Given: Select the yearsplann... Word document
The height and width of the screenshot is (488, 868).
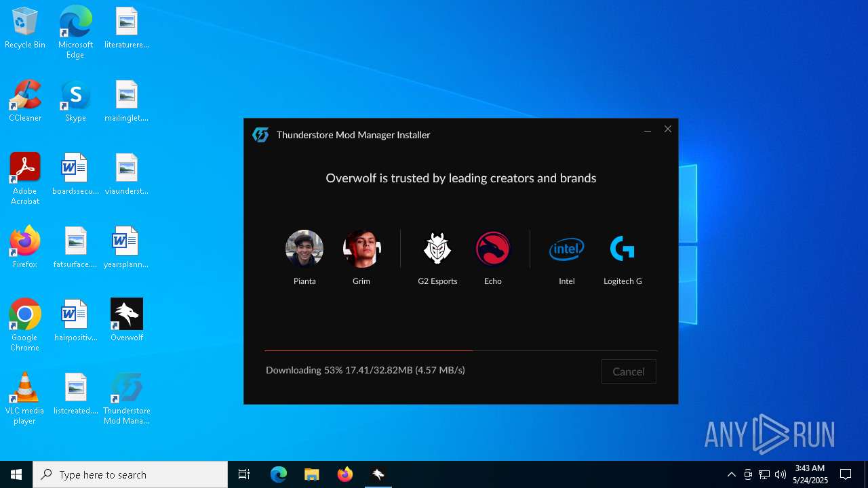Looking at the screenshot, I should coord(127,247).
